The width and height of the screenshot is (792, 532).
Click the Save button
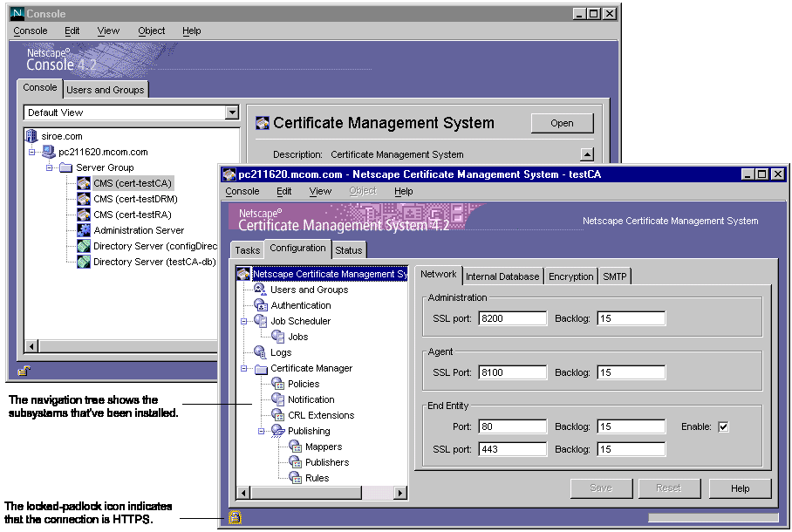(x=601, y=488)
